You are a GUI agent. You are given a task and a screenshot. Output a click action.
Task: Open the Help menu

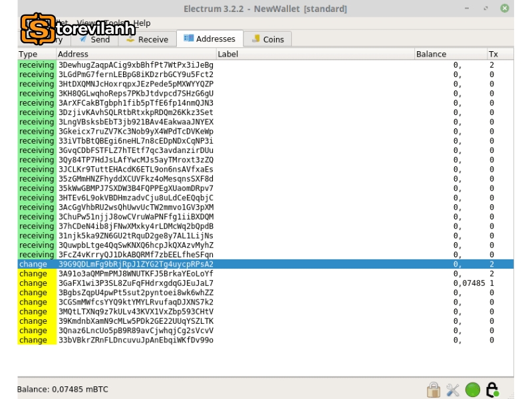click(x=142, y=23)
